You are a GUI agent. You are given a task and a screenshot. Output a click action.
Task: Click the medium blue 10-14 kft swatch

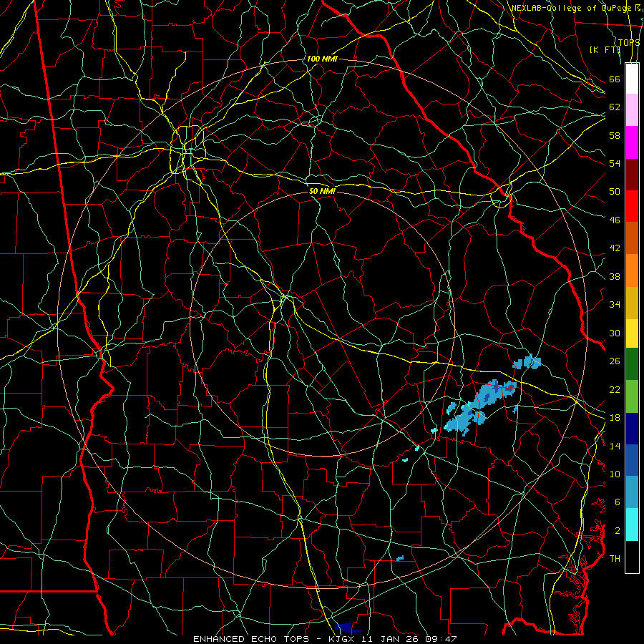tap(632, 460)
